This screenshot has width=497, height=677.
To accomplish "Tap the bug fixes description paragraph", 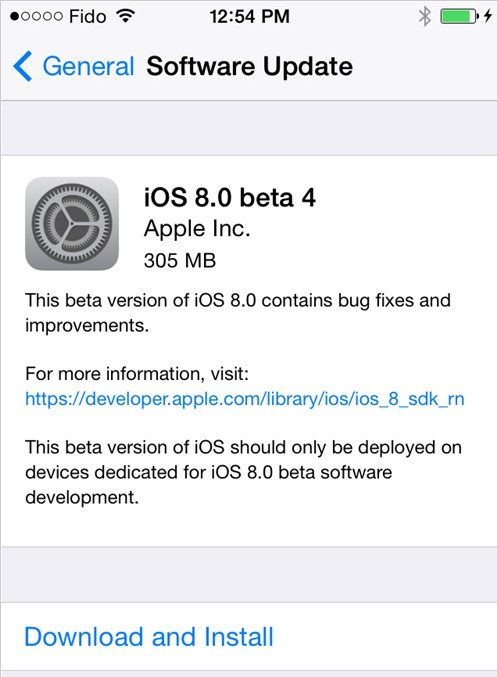I will (237, 312).
